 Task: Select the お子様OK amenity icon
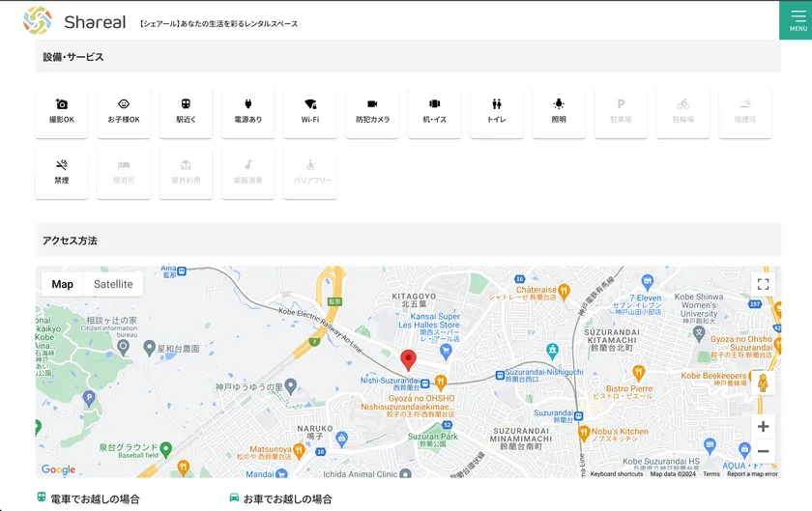coord(124,112)
